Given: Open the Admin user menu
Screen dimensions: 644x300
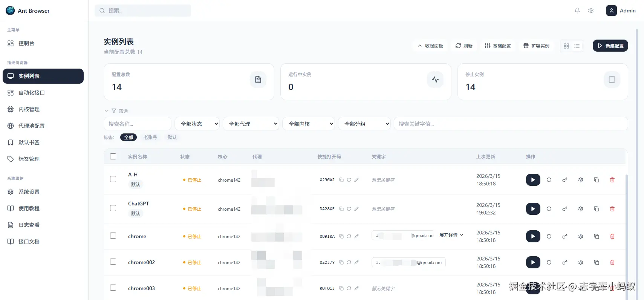Looking at the screenshot, I should 621,11.
